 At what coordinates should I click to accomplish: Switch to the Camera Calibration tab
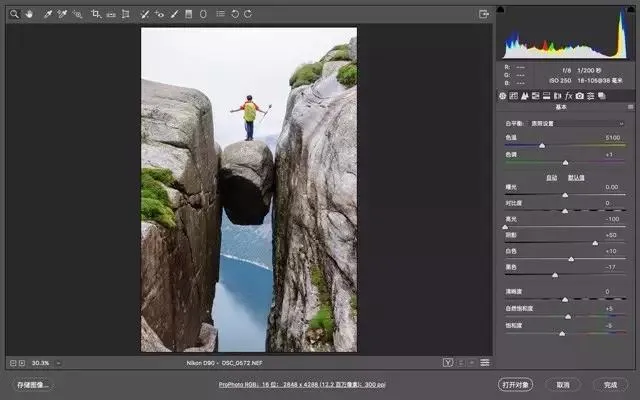click(x=580, y=96)
